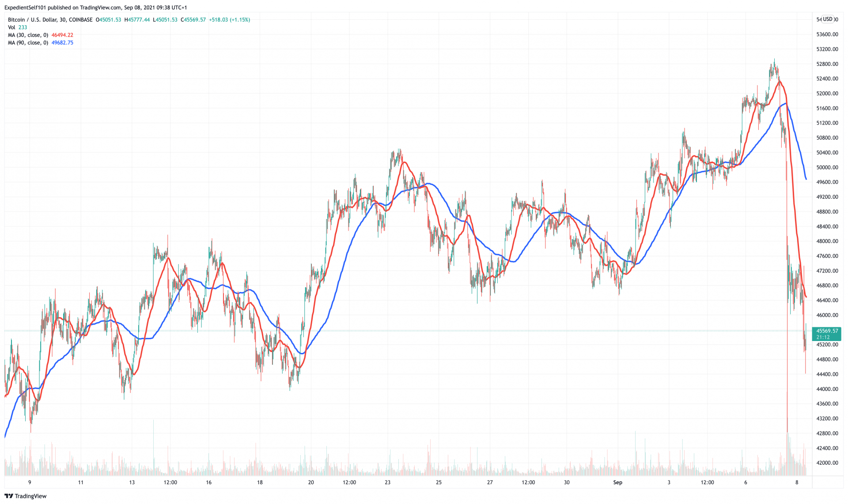Select the MA (30, close, 0) legend
The image size is (848, 504).
28,35
